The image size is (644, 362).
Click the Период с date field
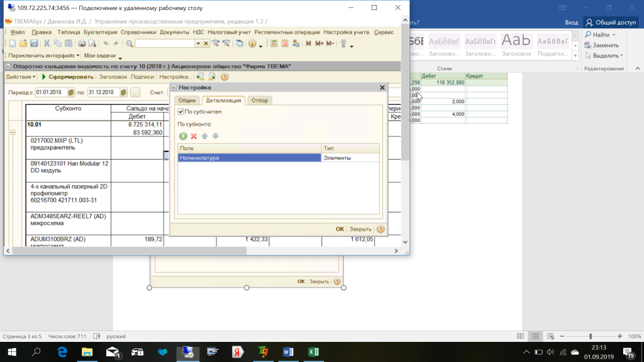[x=51, y=92]
